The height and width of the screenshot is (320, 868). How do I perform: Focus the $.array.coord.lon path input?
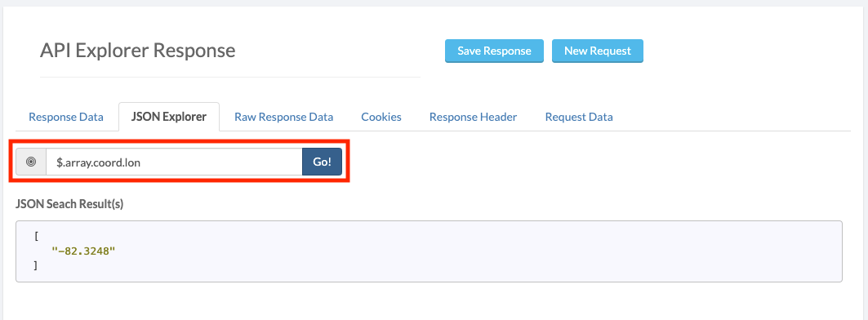click(174, 162)
